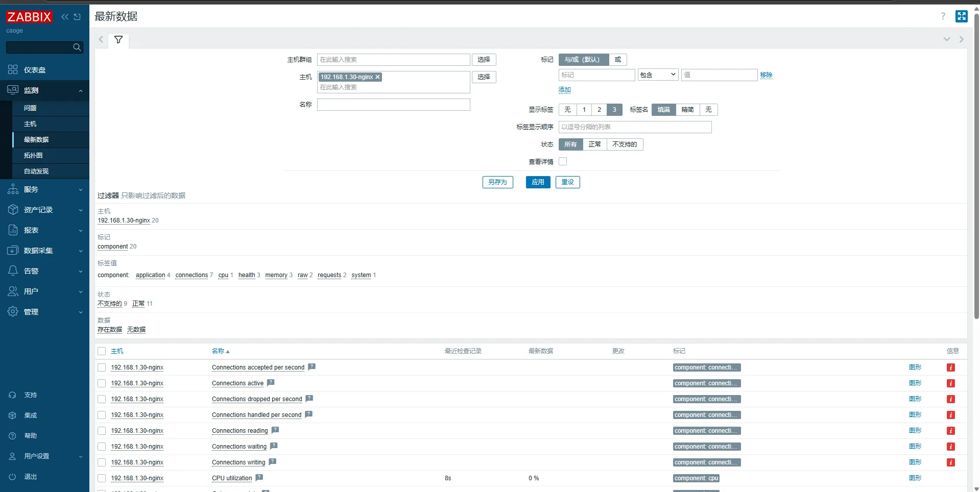Viewport: 980px width, 492px height.
Task: Open Integrations (集成) sidebar item
Action: (44, 415)
